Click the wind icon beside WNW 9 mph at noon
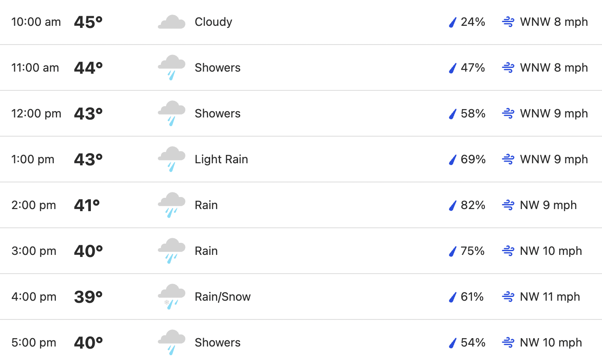Screen dimensions: 602x364 tap(508, 113)
